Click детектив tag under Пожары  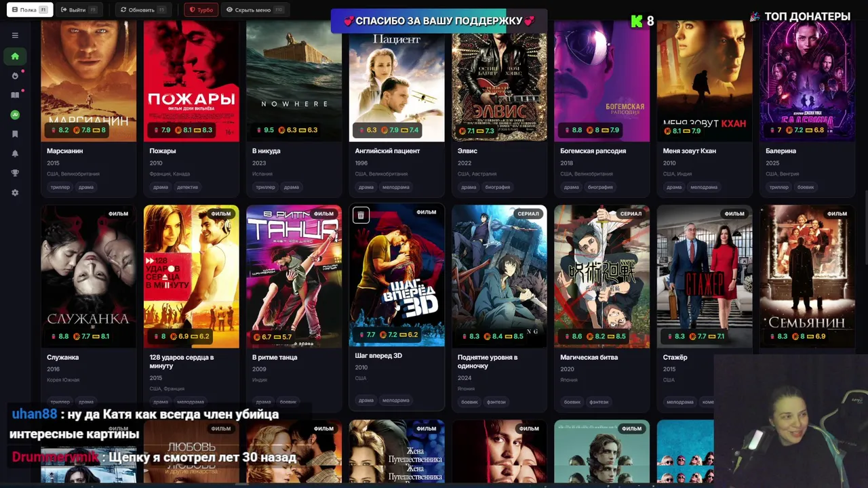coord(187,187)
